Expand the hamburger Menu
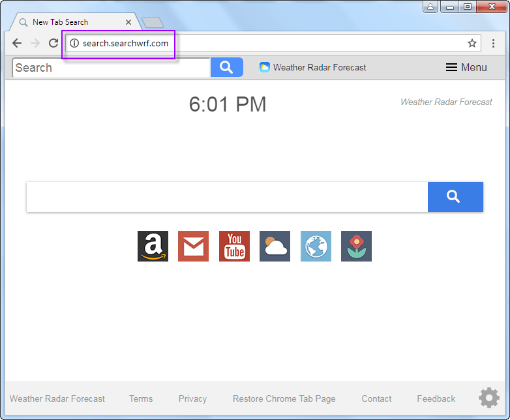Image resolution: width=510 pixels, height=420 pixels. pos(466,67)
